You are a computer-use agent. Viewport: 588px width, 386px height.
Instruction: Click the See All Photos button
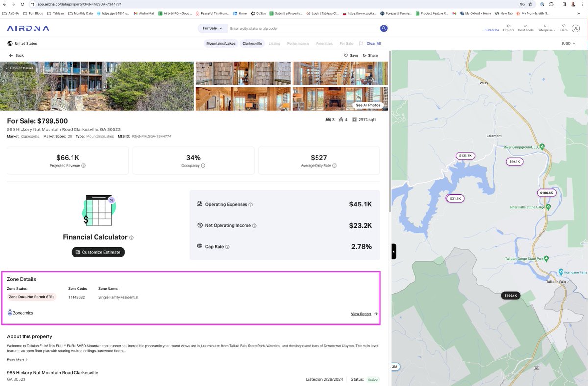pos(367,105)
